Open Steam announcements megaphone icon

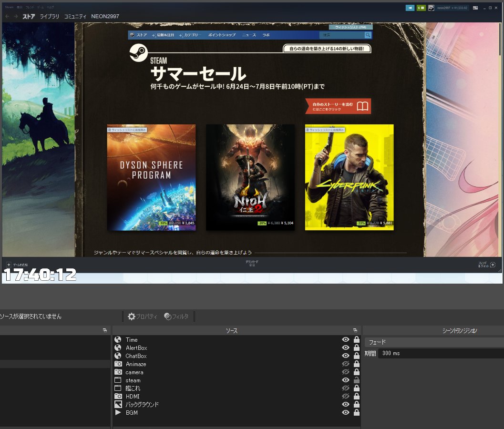pyautogui.click(x=410, y=8)
